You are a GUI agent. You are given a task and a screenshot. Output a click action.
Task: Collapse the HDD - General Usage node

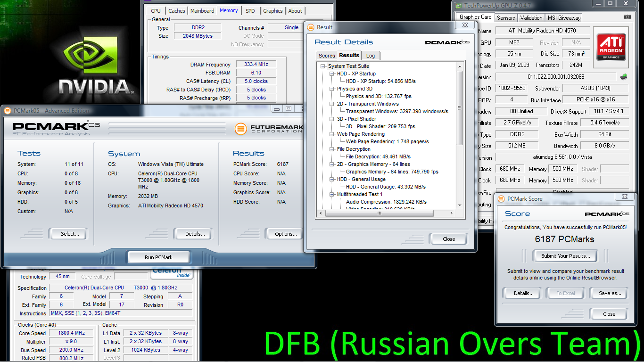(332, 179)
